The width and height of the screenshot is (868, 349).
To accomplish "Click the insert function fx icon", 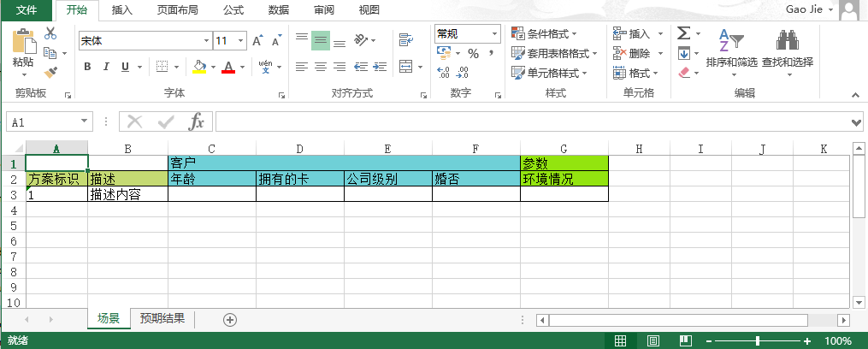I will coord(196,122).
